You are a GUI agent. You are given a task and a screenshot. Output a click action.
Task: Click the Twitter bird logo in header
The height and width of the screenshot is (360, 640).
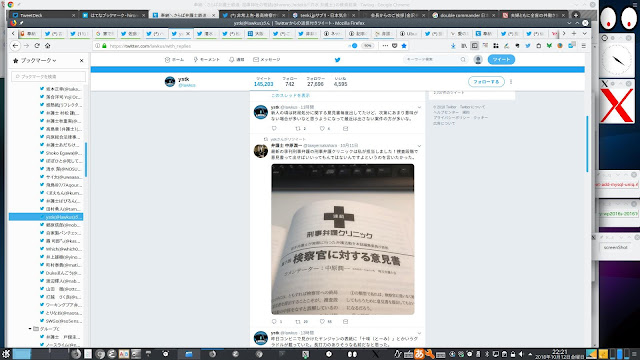point(338,60)
